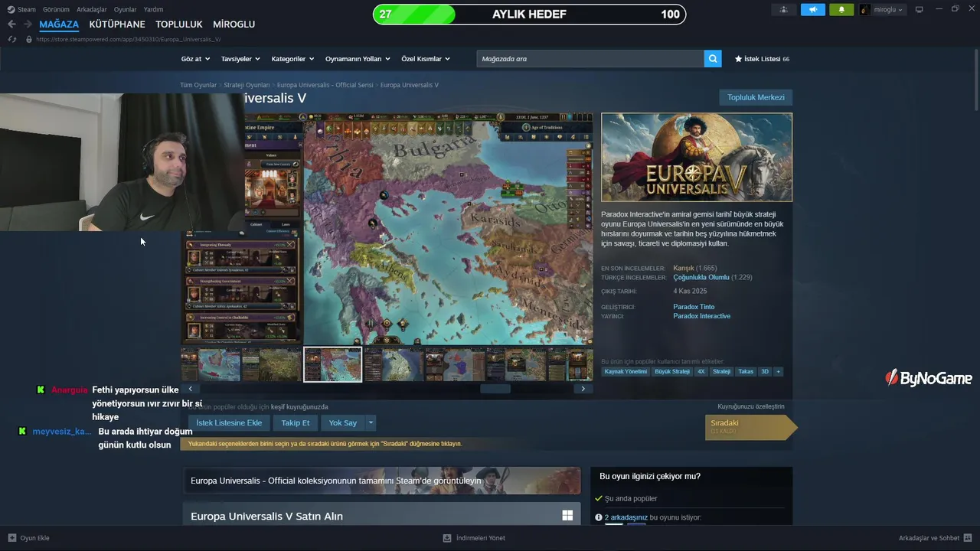Open the Europa Universalis Official collection banner
Image resolution: width=980 pixels, height=551 pixels.
[x=381, y=481]
